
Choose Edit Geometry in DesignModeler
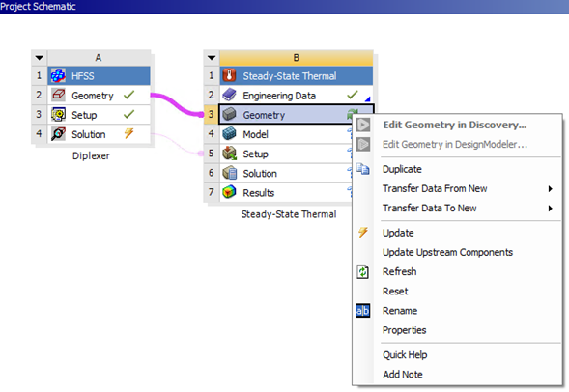[x=455, y=144]
